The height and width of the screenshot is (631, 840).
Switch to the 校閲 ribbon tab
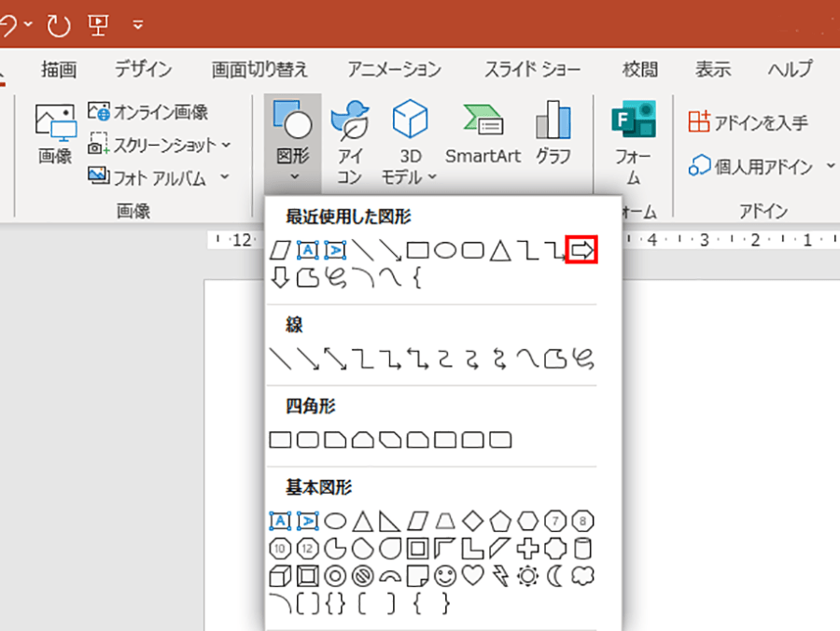pos(638,69)
